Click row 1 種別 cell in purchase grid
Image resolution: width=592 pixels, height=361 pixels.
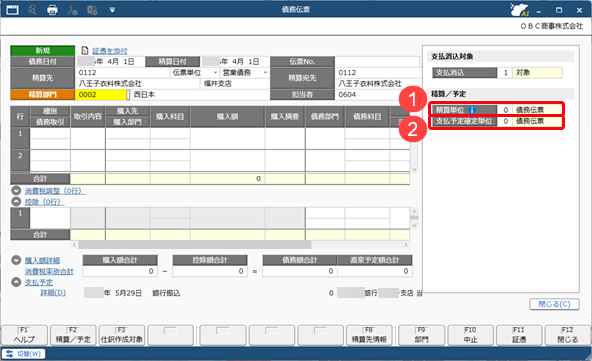coord(50,133)
